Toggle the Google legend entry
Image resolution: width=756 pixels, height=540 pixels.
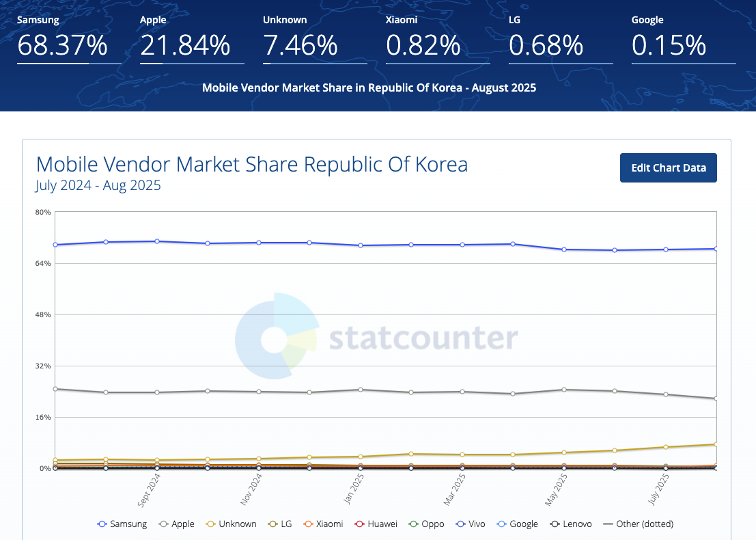coord(518,524)
